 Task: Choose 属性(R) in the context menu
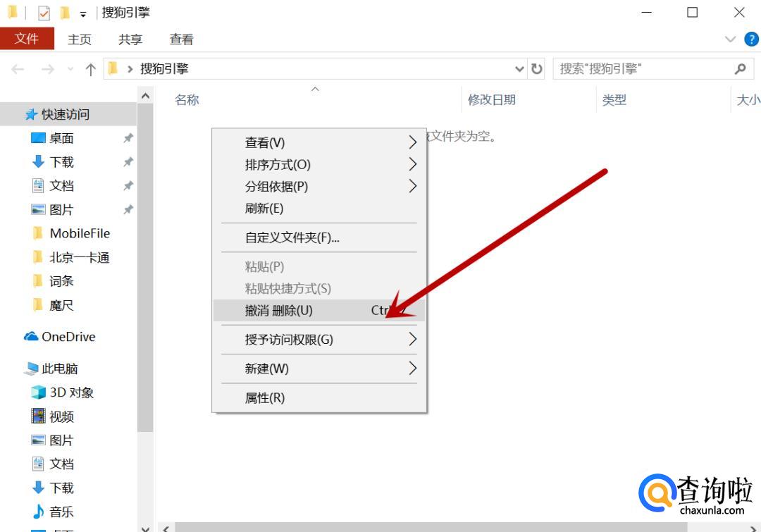click(x=319, y=398)
